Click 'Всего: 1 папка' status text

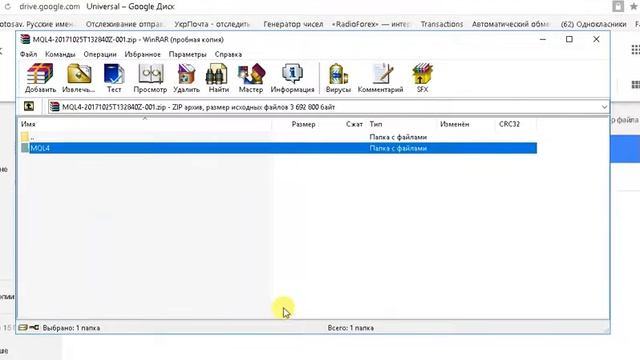tap(351, 328)
